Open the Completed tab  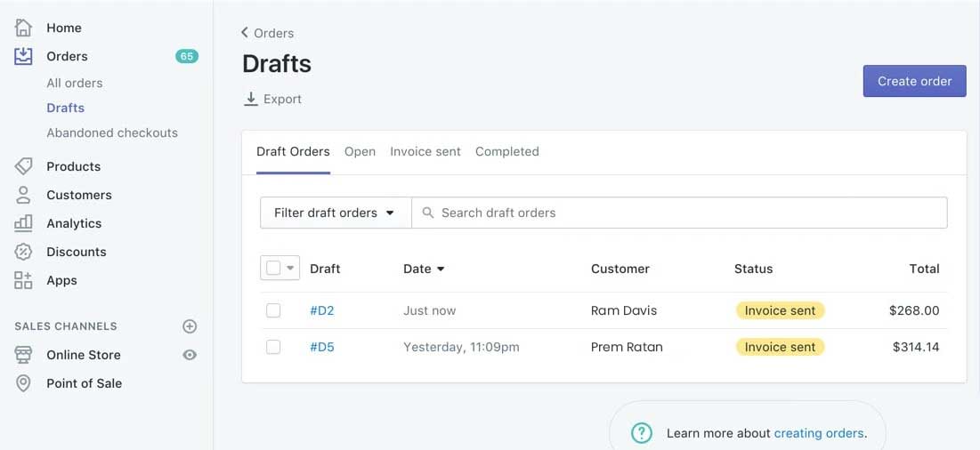point(507,151)
